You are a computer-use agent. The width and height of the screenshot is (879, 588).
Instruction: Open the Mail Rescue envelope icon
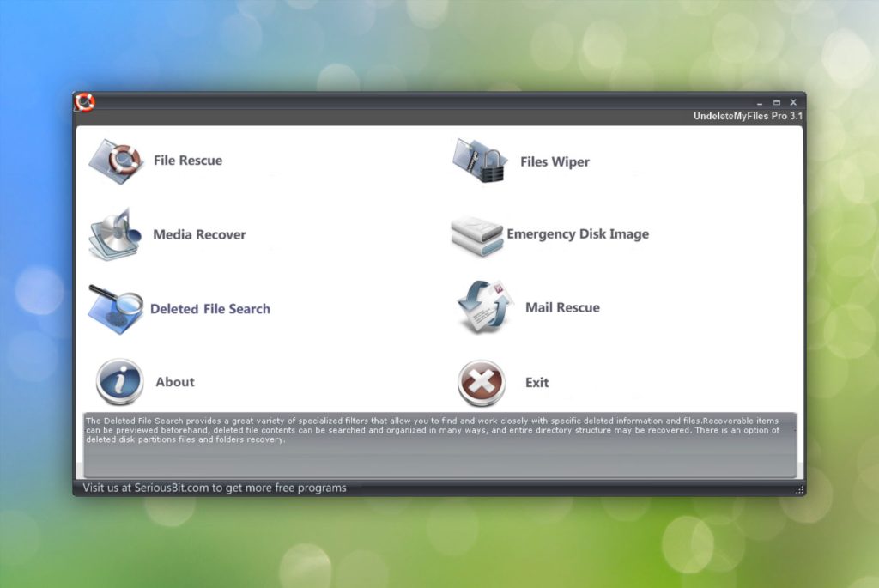pos(485,307)
